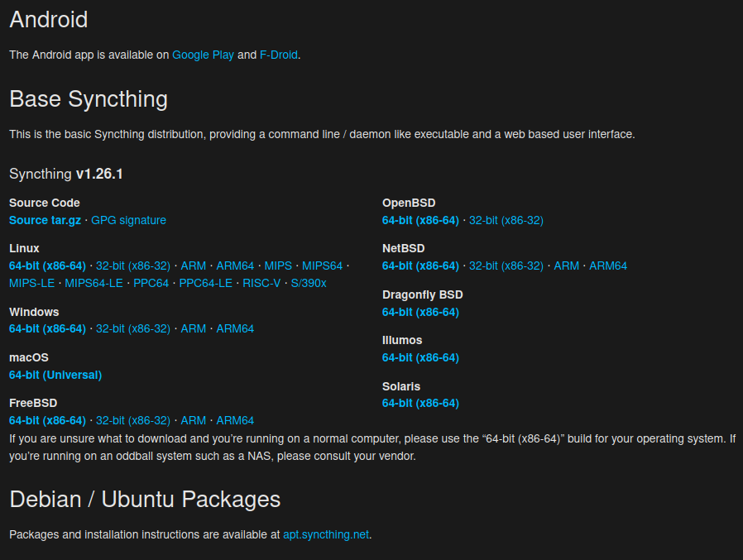Download Windows 32-bit (x86-32) build
Image resolution: width=743 pixels, height=560 pixels.
coord(132,328)
